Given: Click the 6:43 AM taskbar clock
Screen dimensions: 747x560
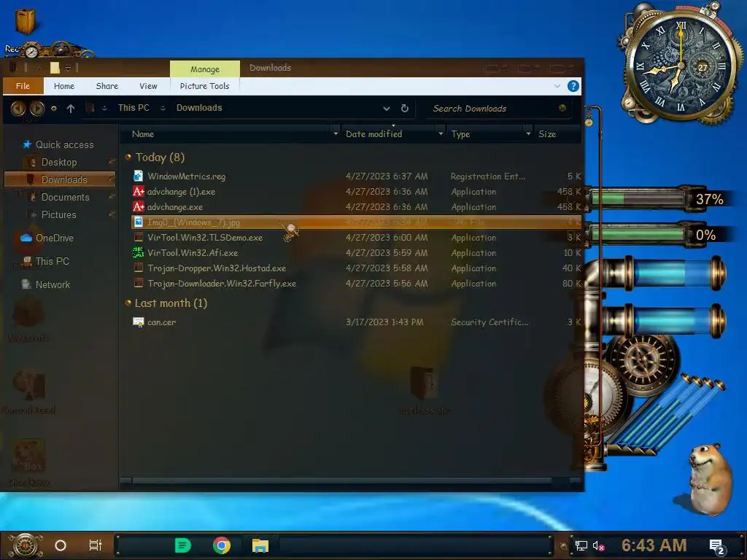Looking at the screenshot, I should point(654,545).
